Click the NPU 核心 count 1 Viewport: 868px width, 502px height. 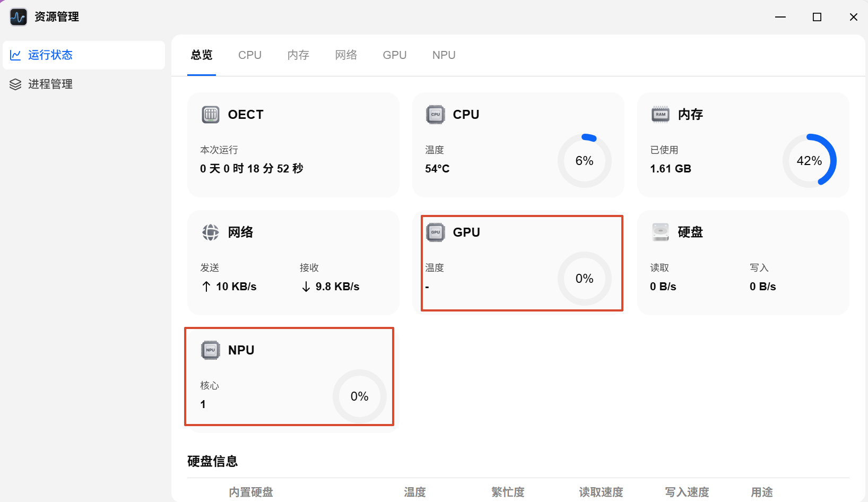(203, 404)
